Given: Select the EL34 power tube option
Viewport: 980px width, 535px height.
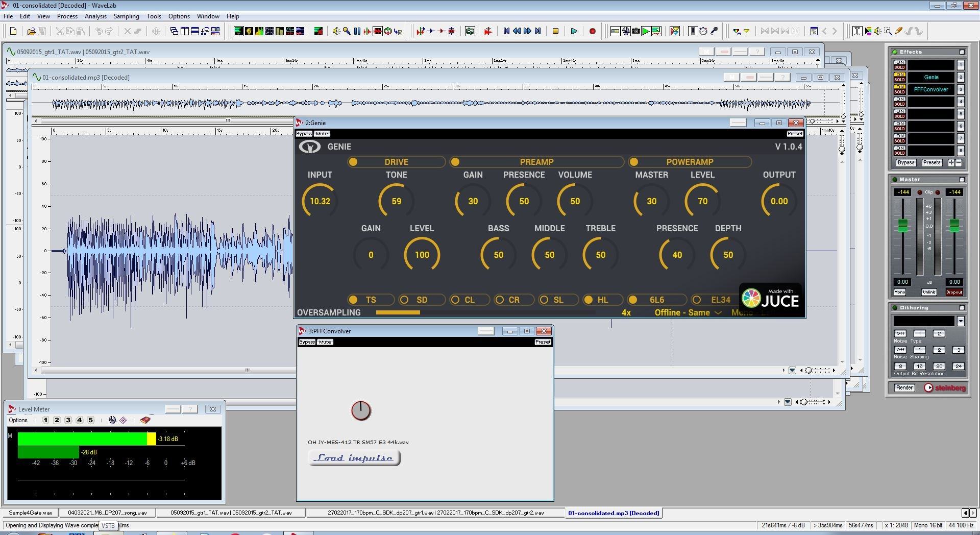Looking at the screenshot, I should point(697,300).
